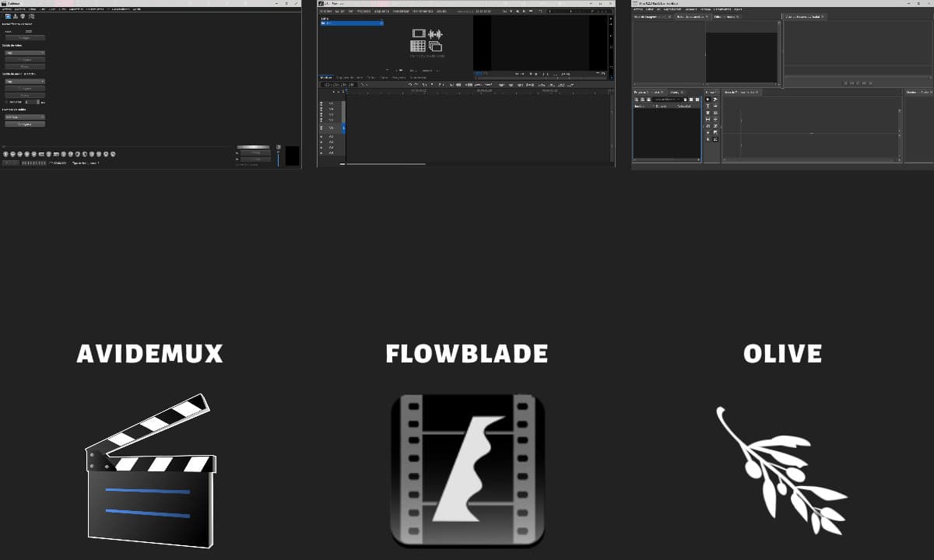Click the Open Video icon in Avidemux toolbar
This screenshot has width=934, height=560.
point(8,16)
